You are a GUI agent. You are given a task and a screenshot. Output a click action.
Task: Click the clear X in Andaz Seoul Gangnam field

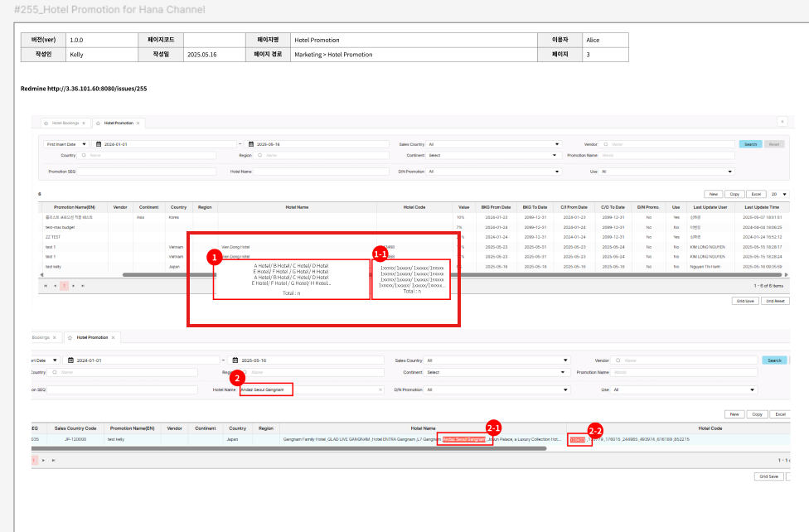click(380, 389)
